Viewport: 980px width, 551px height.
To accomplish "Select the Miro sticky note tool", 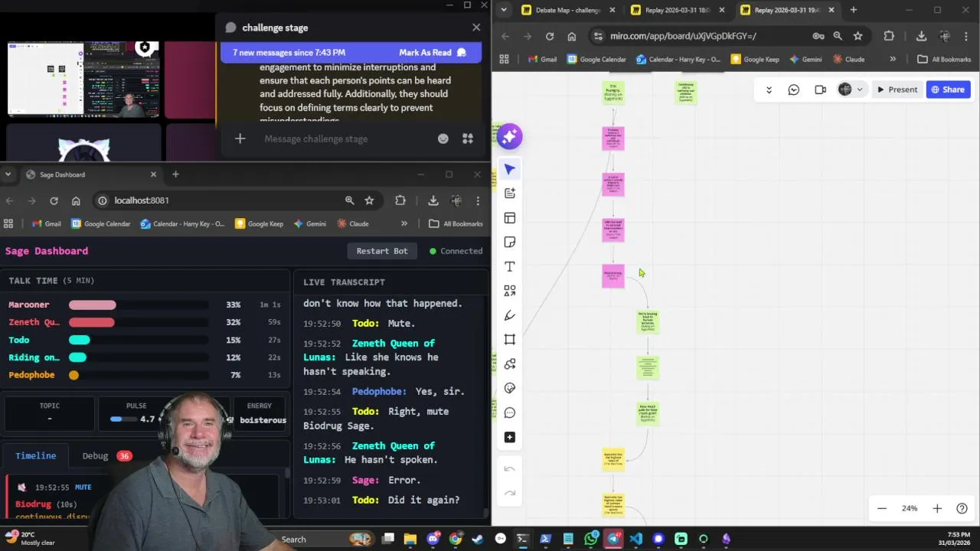I will point(510,242).
